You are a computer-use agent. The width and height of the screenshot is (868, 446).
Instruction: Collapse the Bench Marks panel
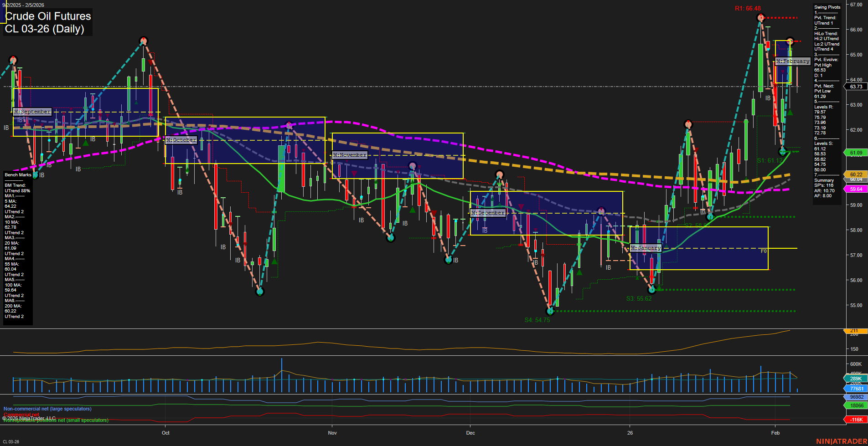pos(17,174)
